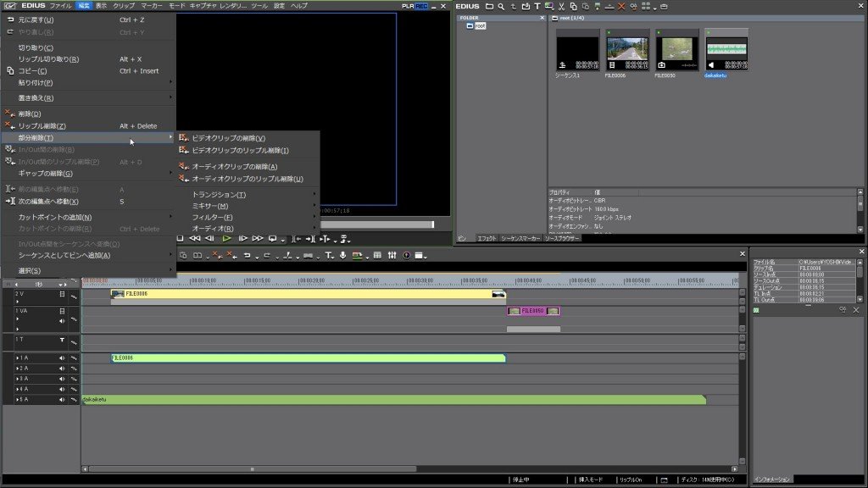Click the Copy icon in bin toolbar
The width and height of the screenshot is (868, 488).
click(574, 7)
